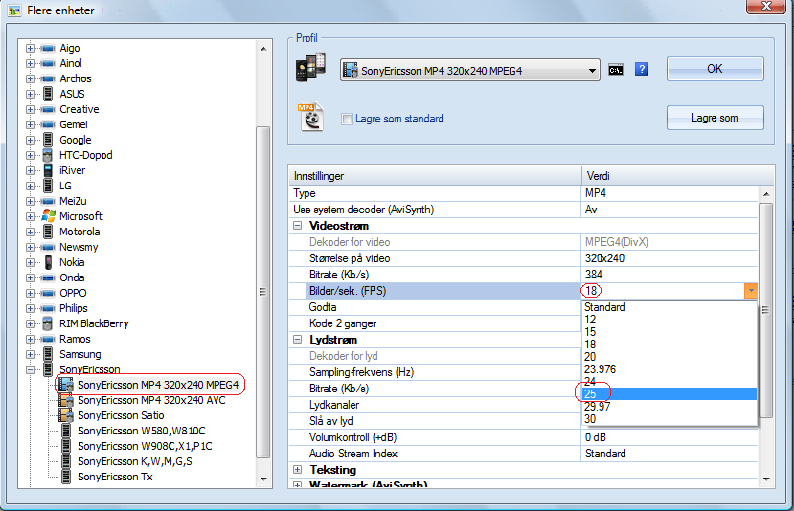
Task: Select the ASUS device icon
Action: pos(48,94)
